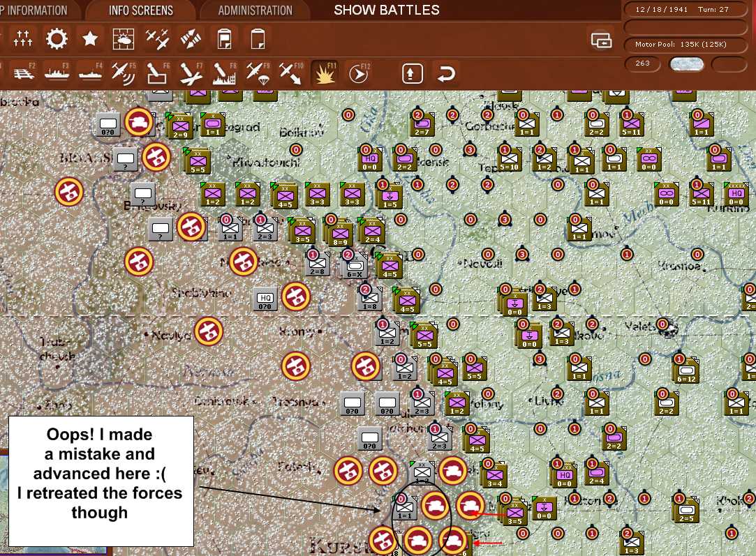Select the 6=X gray armor counter
This screenshot has width=756, height=556.
coord(355,267)
